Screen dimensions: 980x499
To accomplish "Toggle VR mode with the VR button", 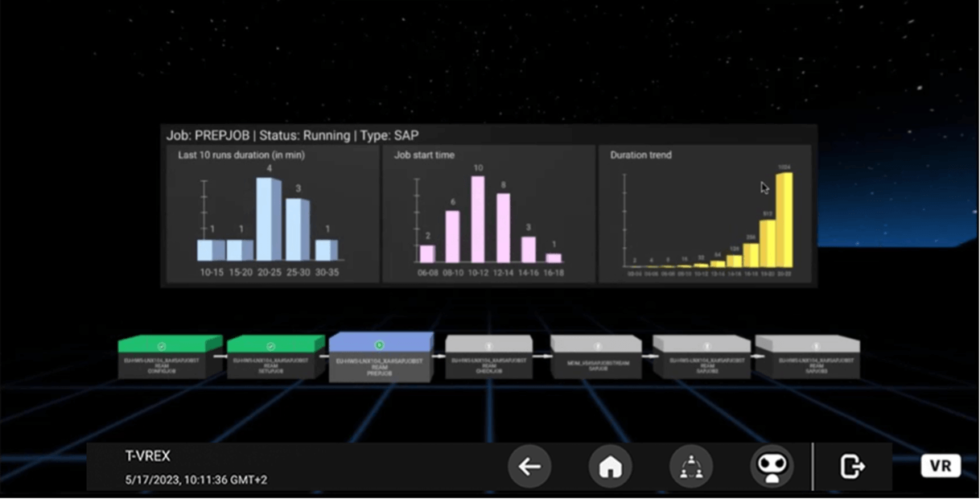I will [x=941, y=466].
